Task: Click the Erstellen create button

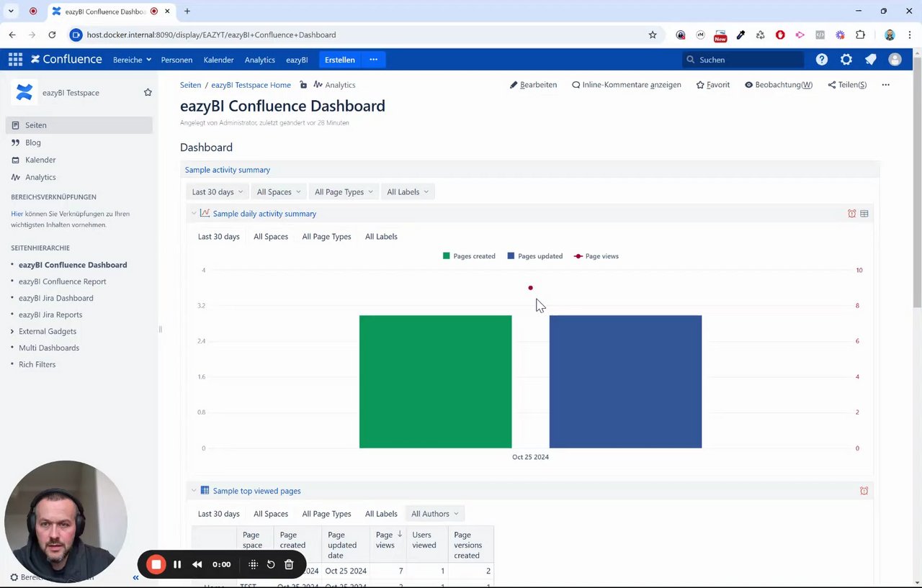Action: click(x=339, y=60)
